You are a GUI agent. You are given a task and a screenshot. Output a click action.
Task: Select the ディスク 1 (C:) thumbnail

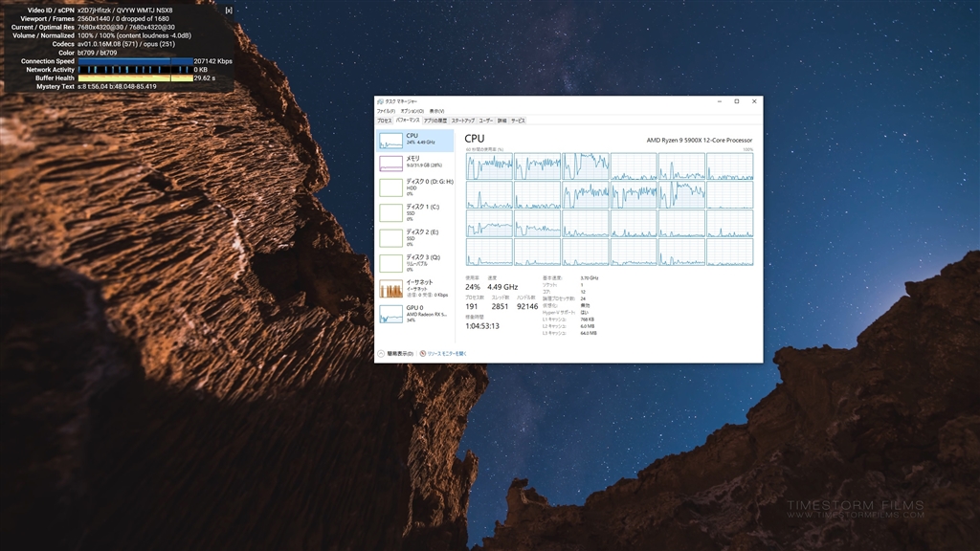pos(390,212)
